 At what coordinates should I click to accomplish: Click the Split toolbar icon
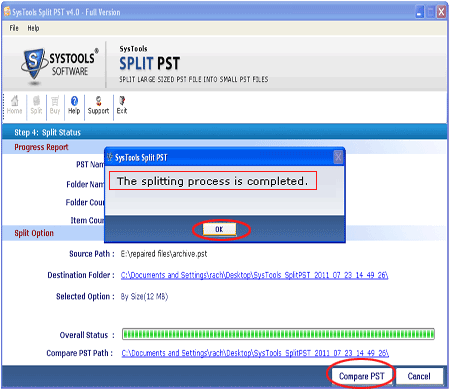click(36, 105)
